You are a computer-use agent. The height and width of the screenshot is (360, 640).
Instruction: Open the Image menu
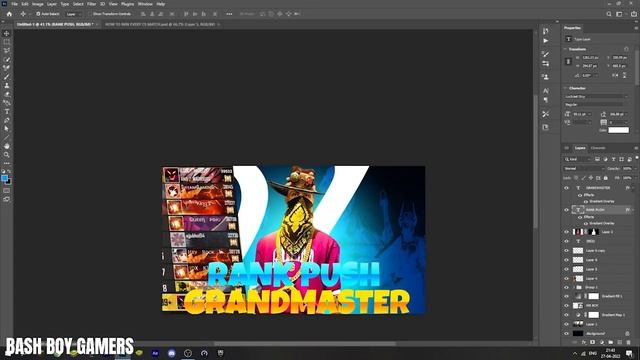38,4
